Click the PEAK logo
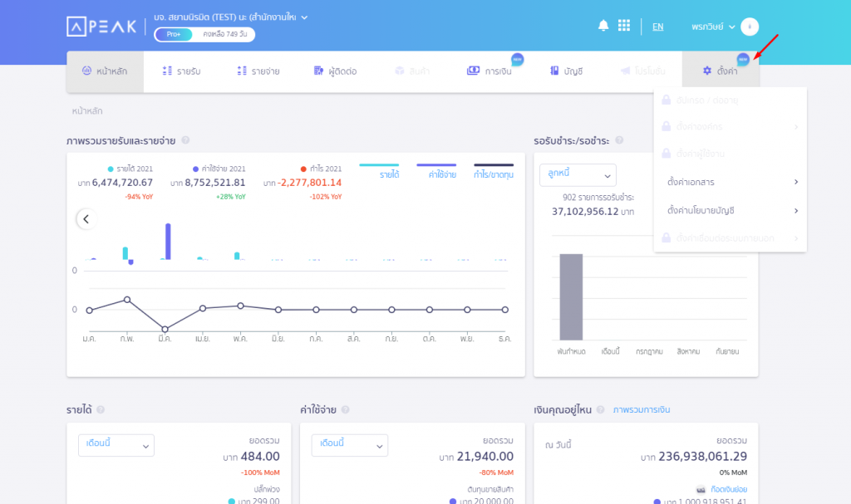Screen dimensions: 851x504 (101, 27)
